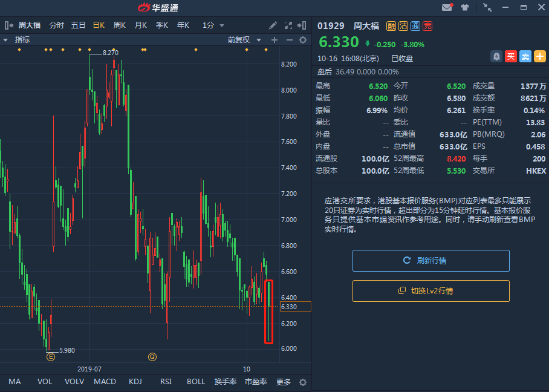Toggle the RSI indicator
549x392 pixels.
pyautogui.click(x=166, y=382)
